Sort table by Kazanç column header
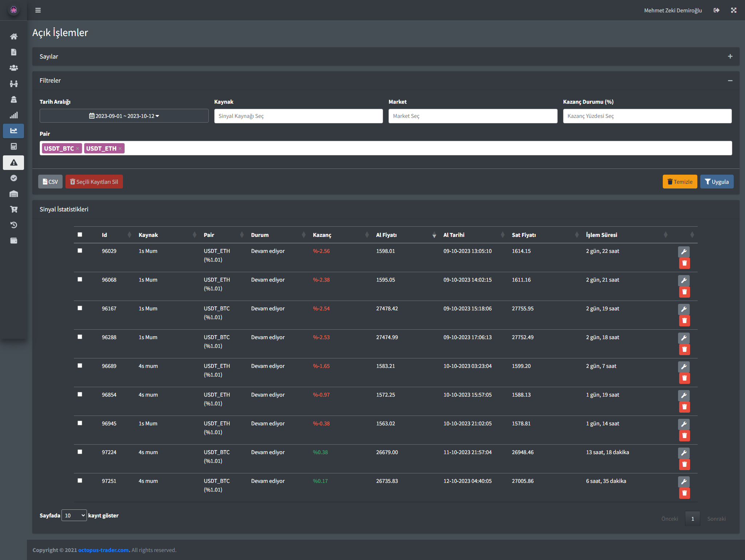Screen dimensions: 745x560 [x=322, y=235]
